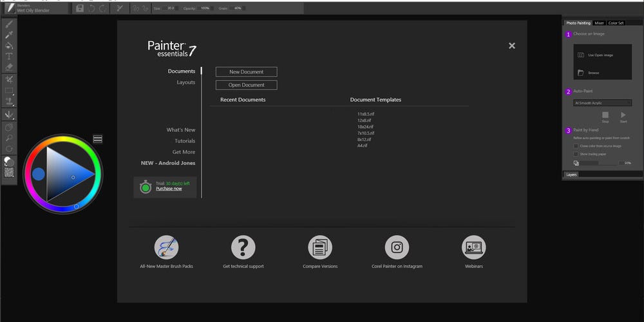Select the Dropper tool
This screenshot has height=322, width=644.
click(9, 35)
